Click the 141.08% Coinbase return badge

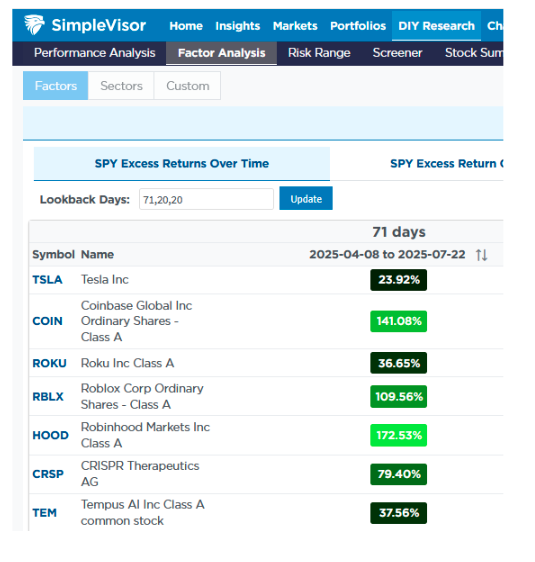pos(398,321)
